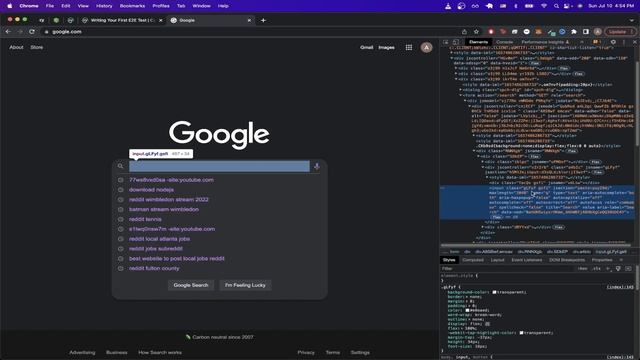The image size is (640, 360).
Task: Select the download nodejs suggestion
Action: click(151, 190)
